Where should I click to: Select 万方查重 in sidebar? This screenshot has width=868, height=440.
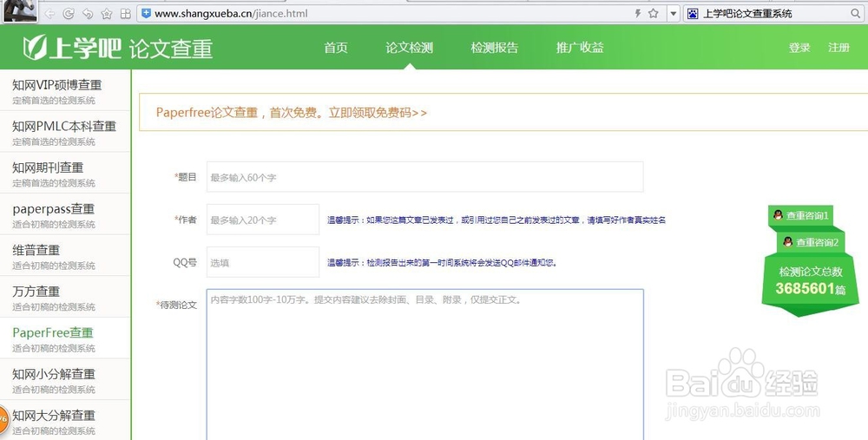pyautogui.click(x=65, y=297)
